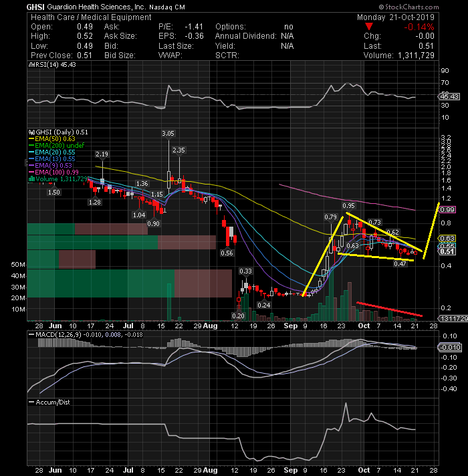
Task: Click the 0.24 price label
Action: 263,305
